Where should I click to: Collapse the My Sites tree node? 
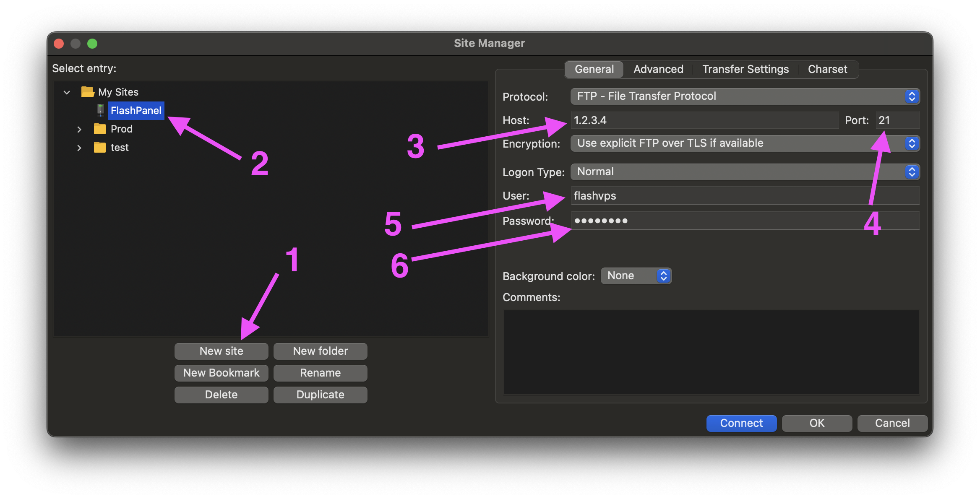(x=67, y=92)
